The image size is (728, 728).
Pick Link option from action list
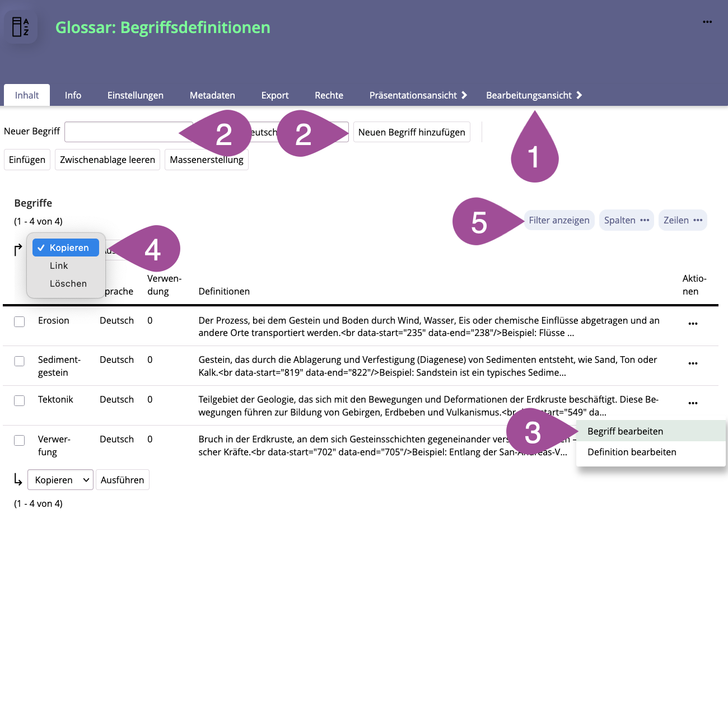[59, 265]
